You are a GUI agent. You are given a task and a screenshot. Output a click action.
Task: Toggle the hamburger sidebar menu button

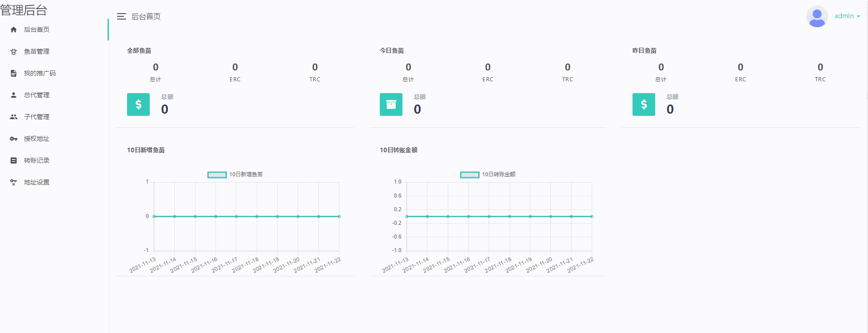pos(121,16)
